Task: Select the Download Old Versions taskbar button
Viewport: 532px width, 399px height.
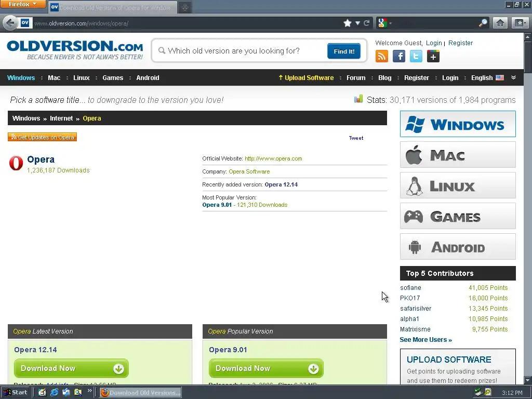Action: pyautogui.click(x=140, y=393)
